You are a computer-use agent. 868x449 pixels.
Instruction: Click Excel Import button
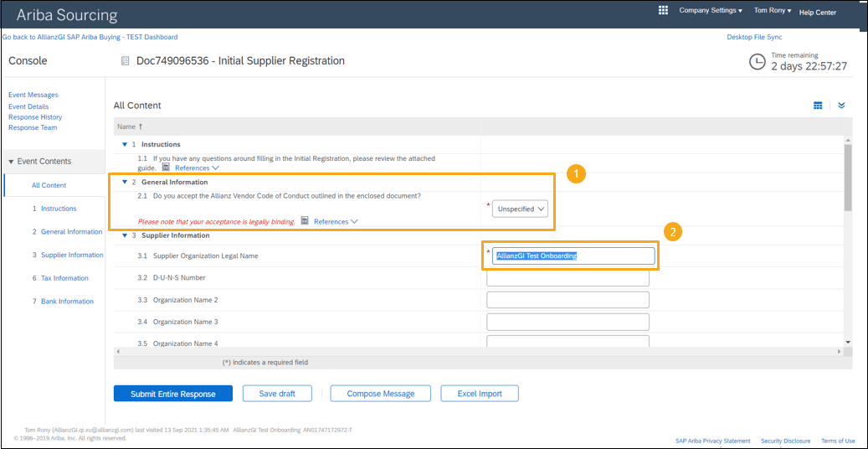tap(480, 394)
